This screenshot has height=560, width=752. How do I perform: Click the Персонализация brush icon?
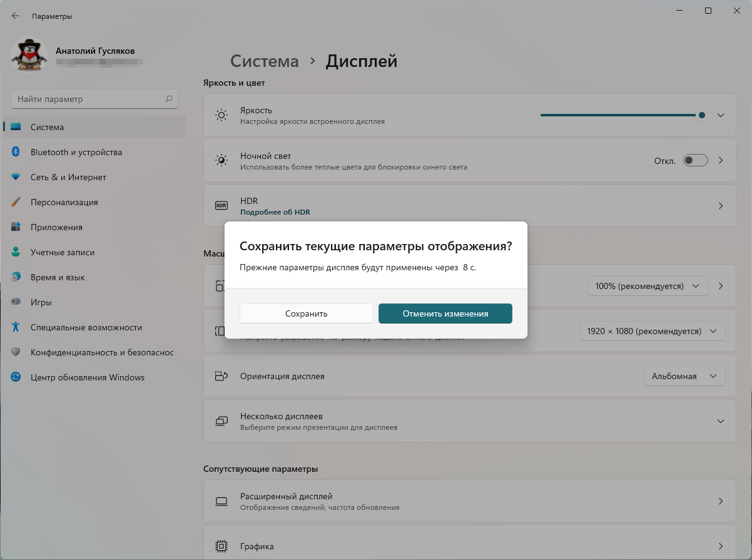pyautogui.click(x=16, y=202)
